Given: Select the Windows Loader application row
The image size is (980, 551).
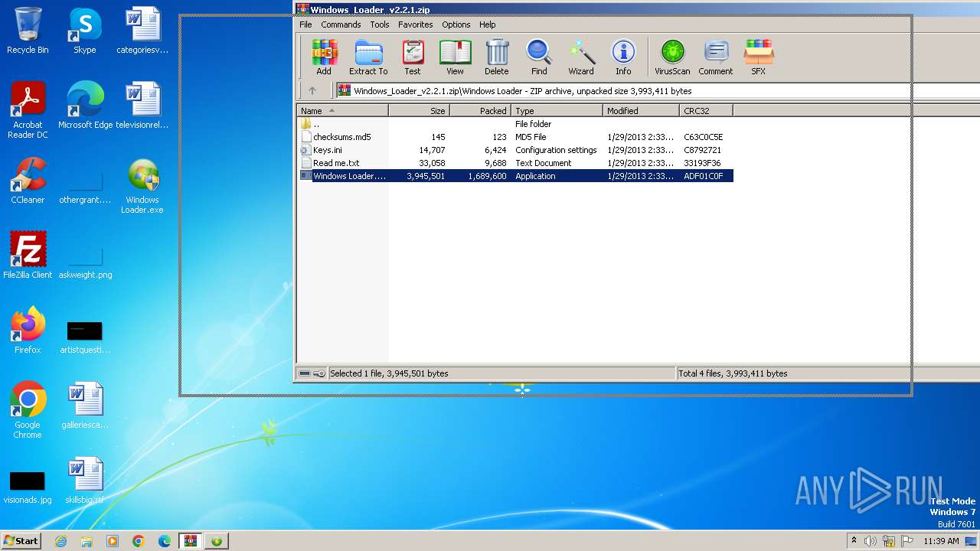Looking at the screenshot, I should (x=515, y=176).
